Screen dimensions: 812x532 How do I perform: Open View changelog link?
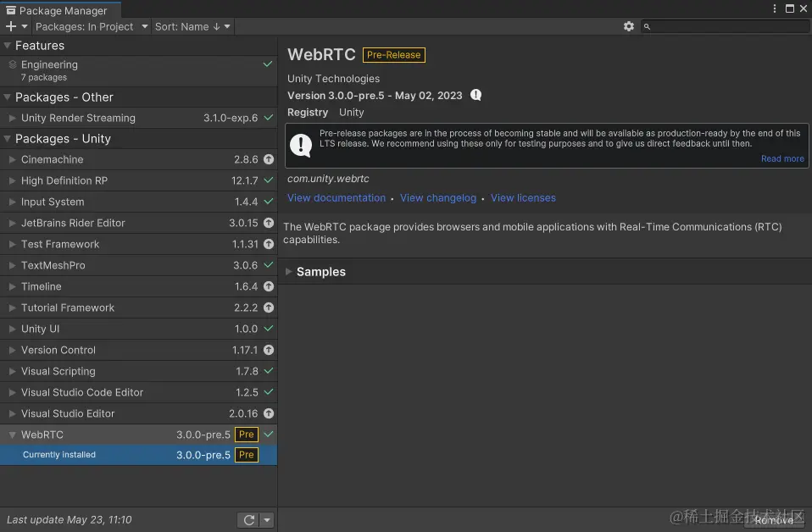tap(438, 197)
